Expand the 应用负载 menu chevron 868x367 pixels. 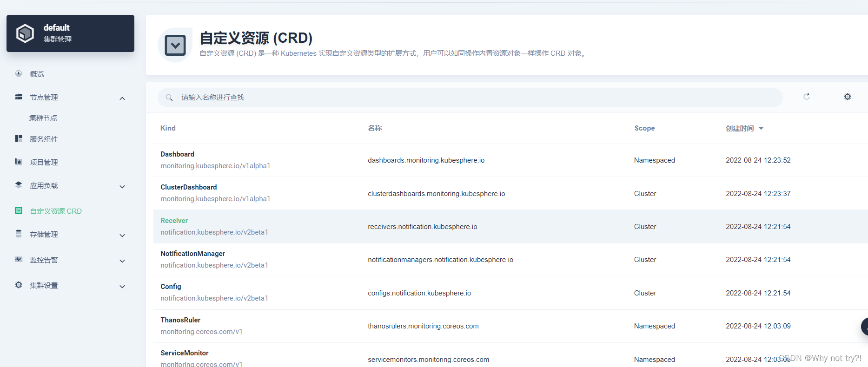[122, 187]
